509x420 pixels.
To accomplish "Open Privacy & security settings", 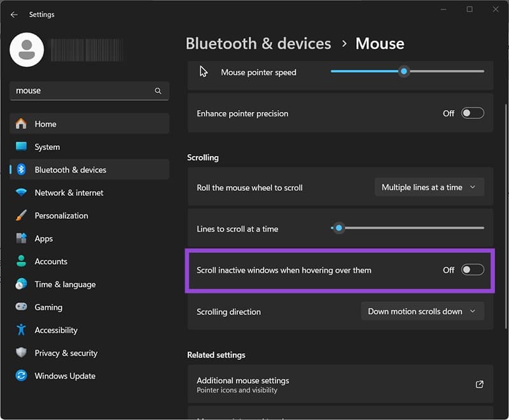I will pos(89,353).
